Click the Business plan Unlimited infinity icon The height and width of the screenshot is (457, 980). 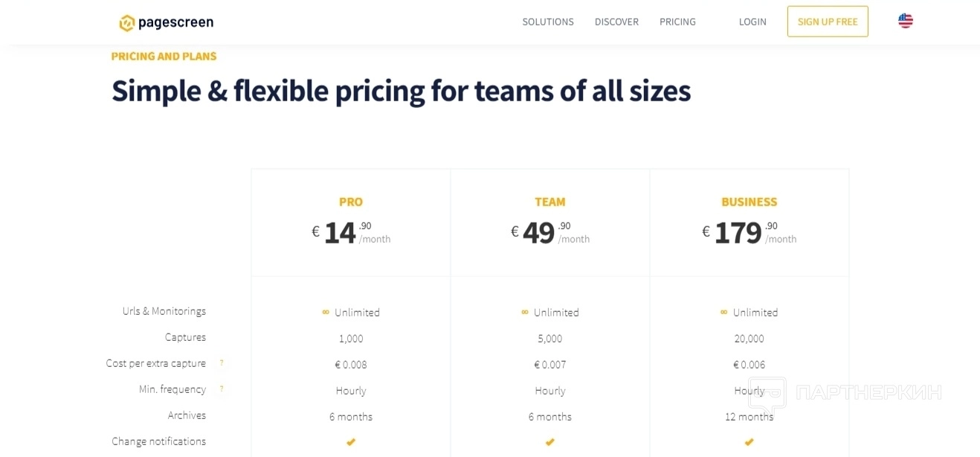tap(724, 313)
